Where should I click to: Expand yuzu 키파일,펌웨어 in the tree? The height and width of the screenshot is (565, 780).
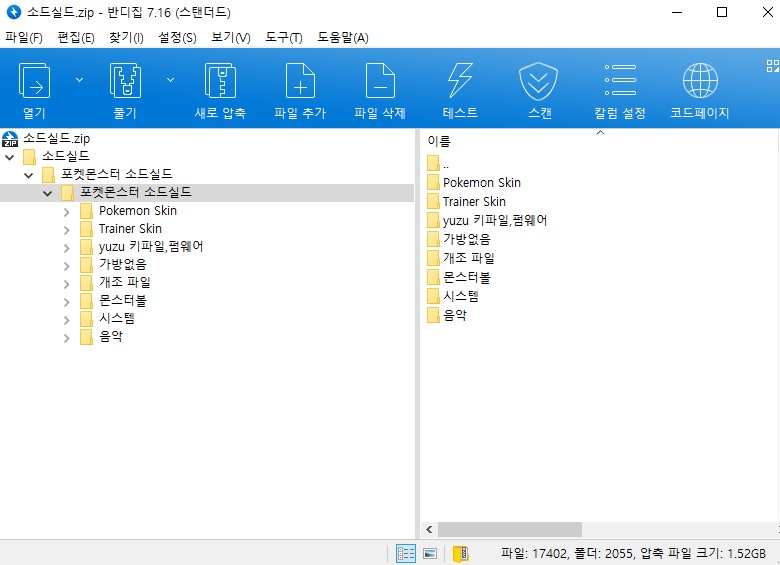(x=67, y=248)
